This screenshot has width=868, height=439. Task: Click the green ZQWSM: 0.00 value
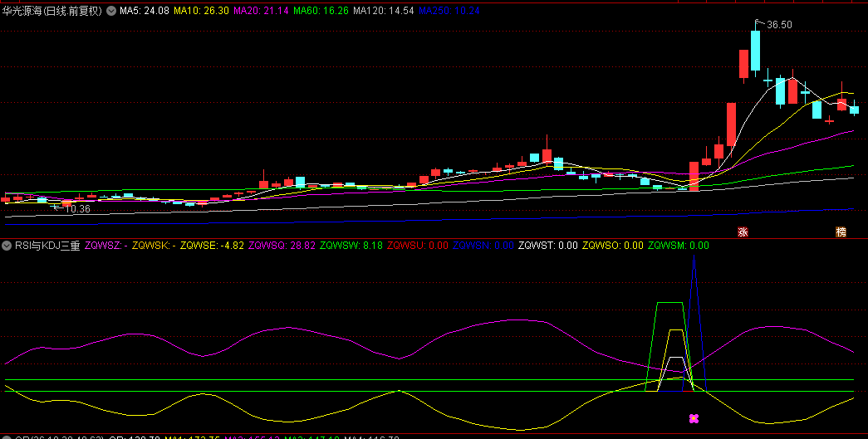(x=679, y=246)
